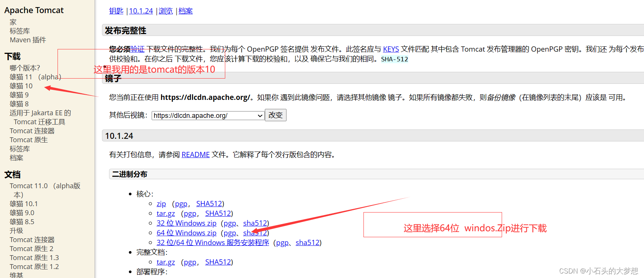This screenshot has height=278, width=644.
Task: Open Tomcat 连接器 under 下载
Action: pyautogui.click(x=32, y=131)
